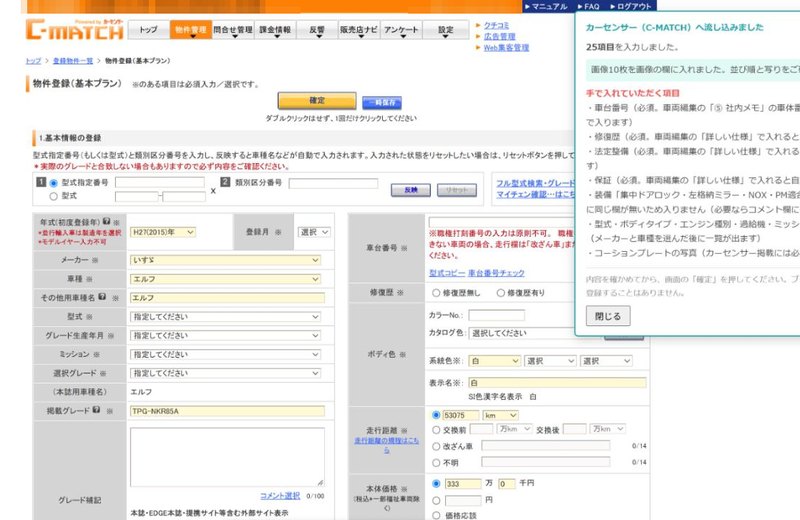Screen dimensions: 800x520
Task: Click the C-MATCH logo
Action: point(74,30)
